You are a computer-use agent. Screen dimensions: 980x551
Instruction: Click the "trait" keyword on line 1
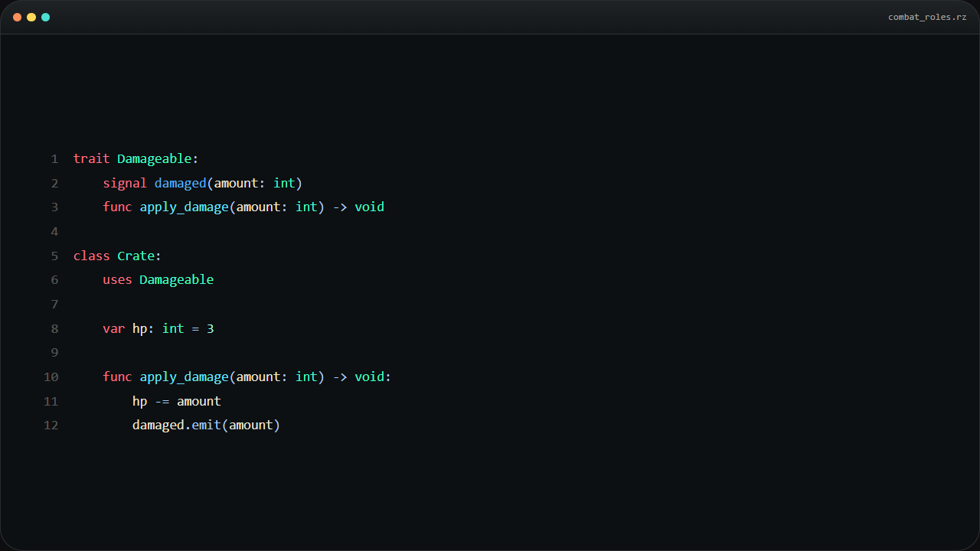click(92, 158)
